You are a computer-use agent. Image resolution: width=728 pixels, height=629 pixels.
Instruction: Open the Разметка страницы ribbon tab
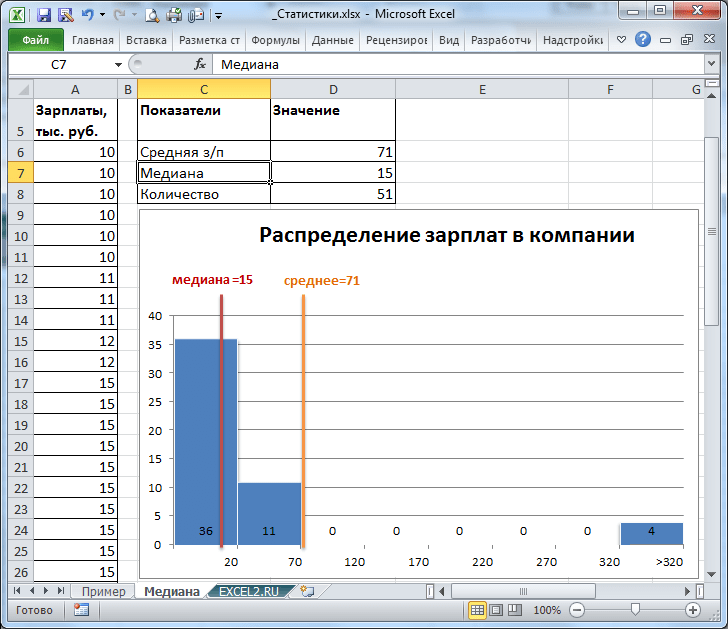point(209,40)
